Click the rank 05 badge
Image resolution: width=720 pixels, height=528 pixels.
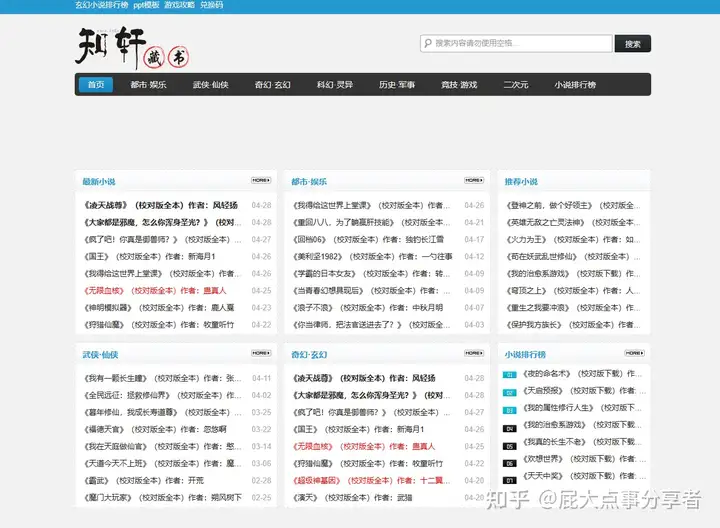point(510,446)
